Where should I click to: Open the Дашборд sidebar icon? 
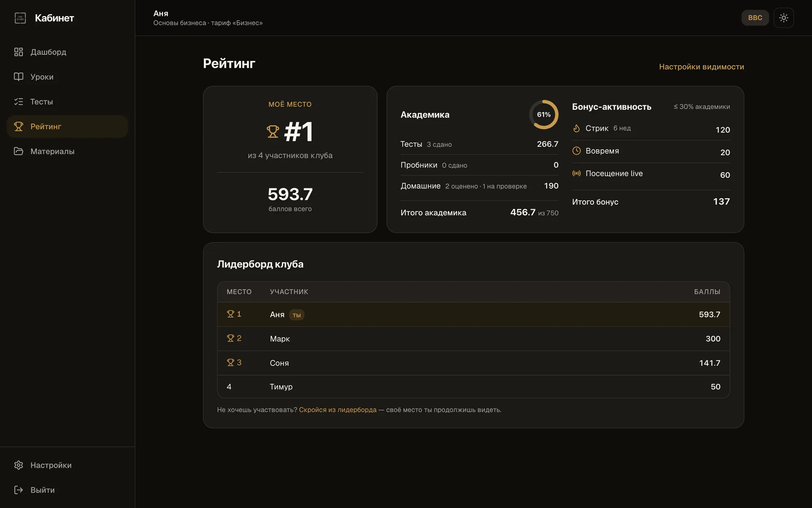(19, 52)
